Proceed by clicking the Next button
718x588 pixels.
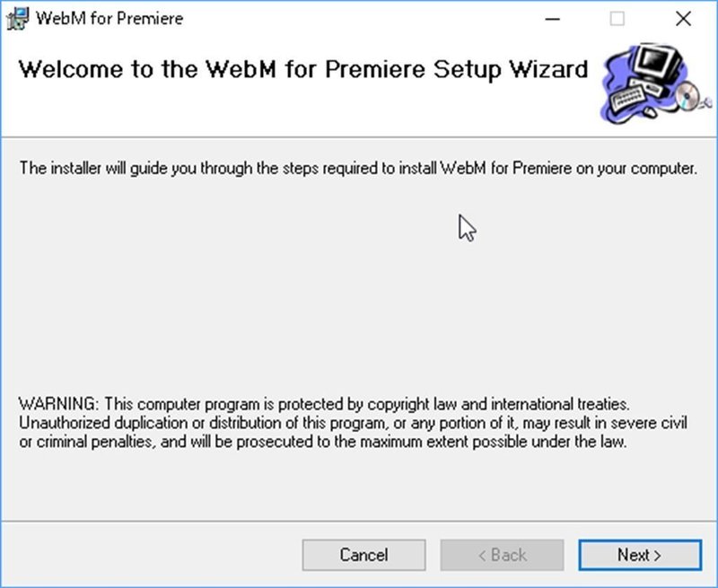point(639,555)
